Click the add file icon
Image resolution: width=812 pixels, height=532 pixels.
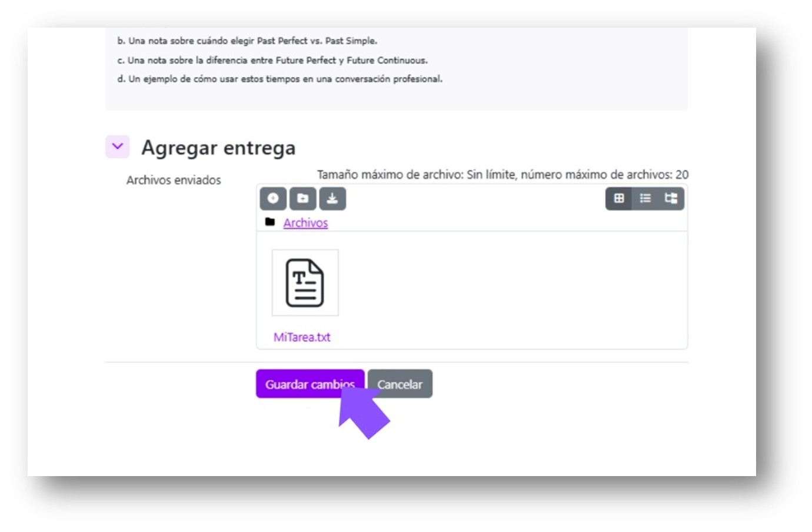[x=273, y=198]
